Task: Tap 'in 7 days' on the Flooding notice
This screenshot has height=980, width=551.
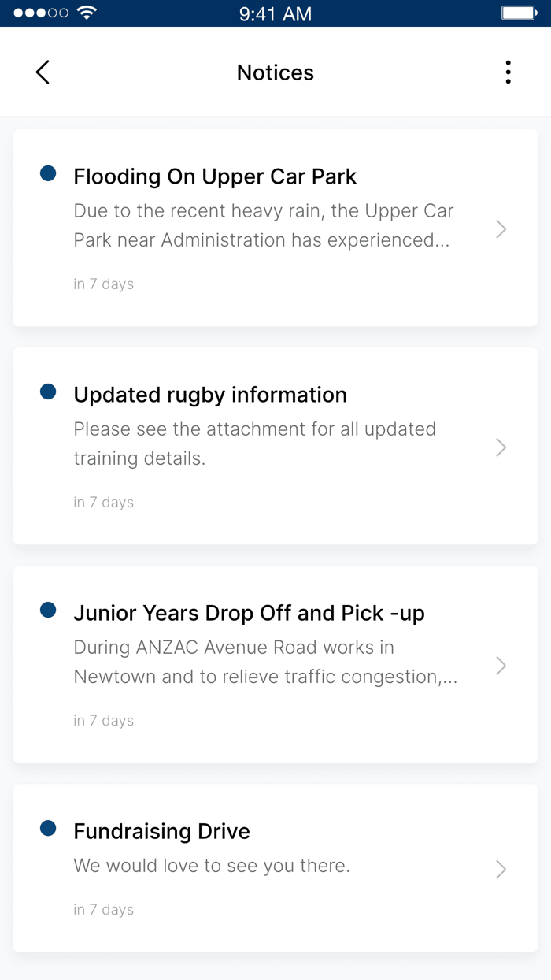Action: 103,284
